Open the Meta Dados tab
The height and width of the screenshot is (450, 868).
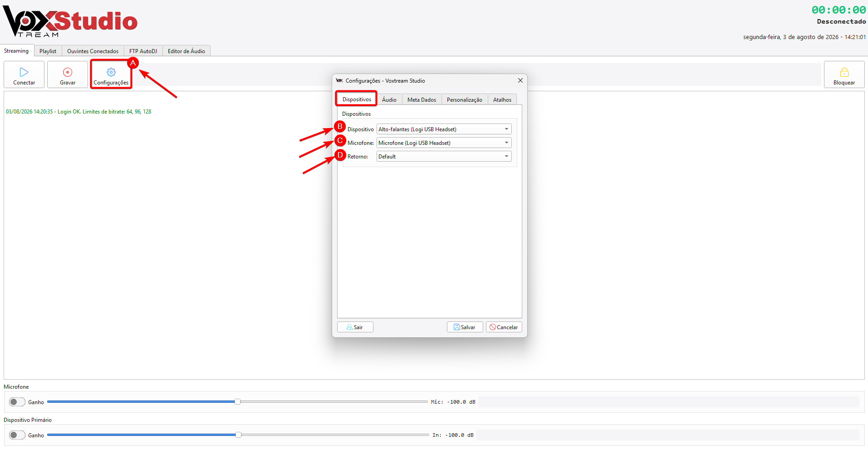tap(422, 100)
